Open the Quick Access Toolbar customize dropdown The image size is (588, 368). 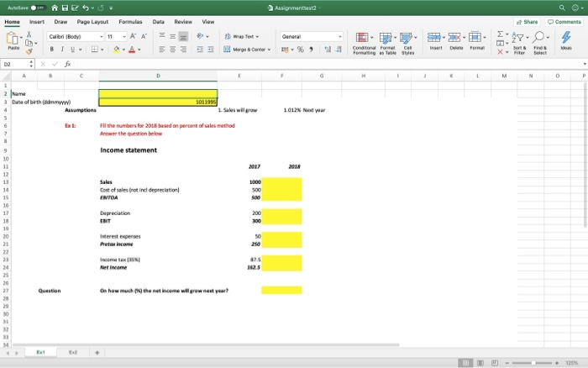[111, 8]
